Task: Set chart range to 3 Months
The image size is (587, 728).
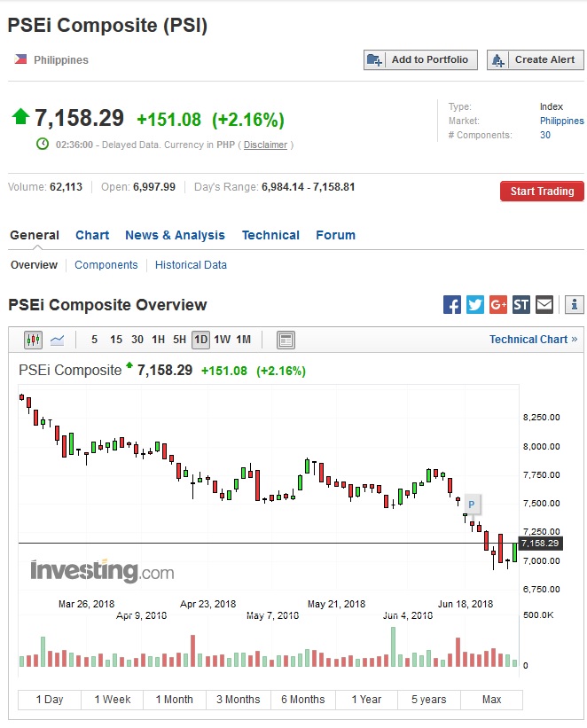Action: 238,700
